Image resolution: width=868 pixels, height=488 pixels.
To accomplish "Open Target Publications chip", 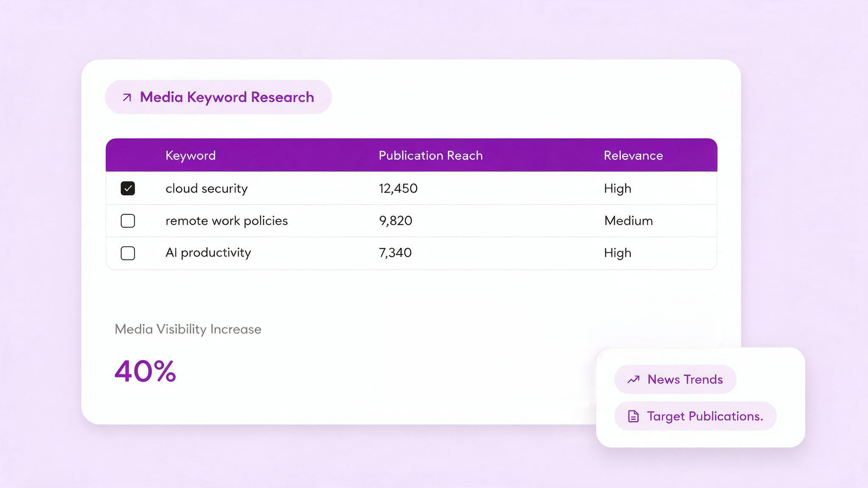I will click(x=695, y=416).
